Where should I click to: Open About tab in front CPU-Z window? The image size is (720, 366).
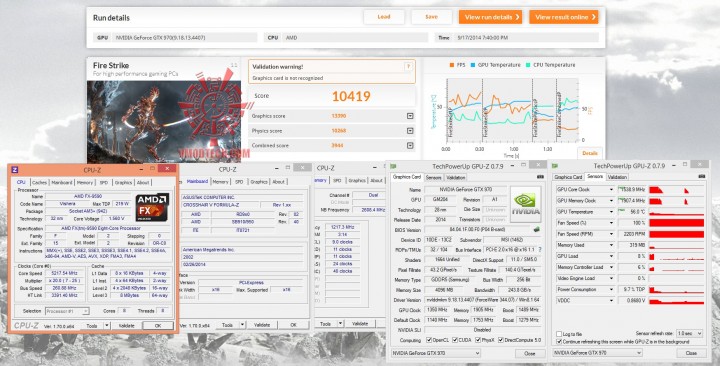point(143,182)
